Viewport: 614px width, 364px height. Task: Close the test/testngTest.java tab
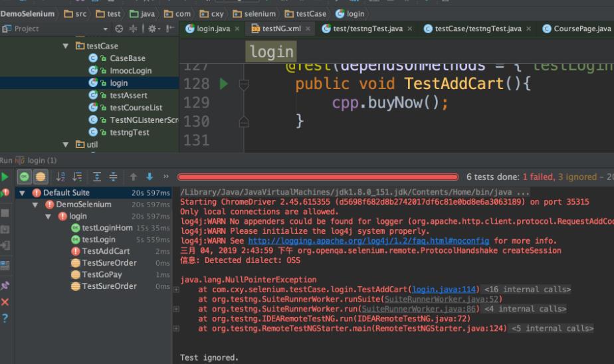click(409, 29)
